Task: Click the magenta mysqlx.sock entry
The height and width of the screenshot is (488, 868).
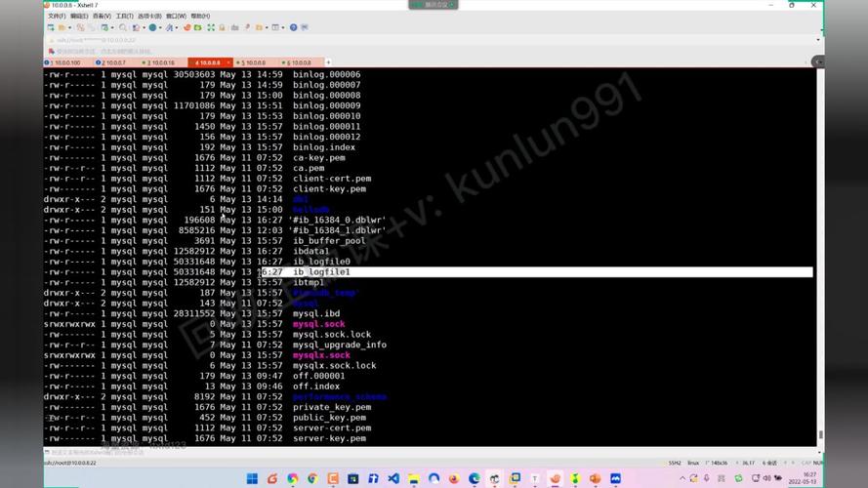Action: pyautogui.click(x=321, y=355)
